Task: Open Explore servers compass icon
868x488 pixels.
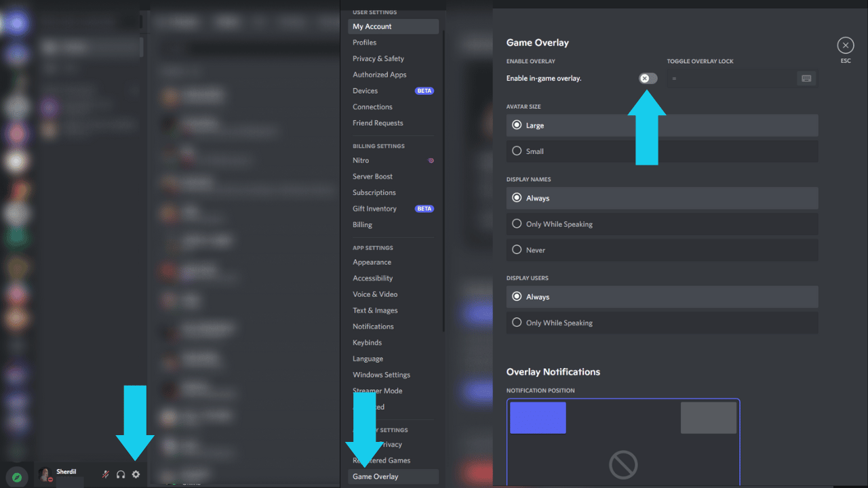Action: tap(17, 477)
